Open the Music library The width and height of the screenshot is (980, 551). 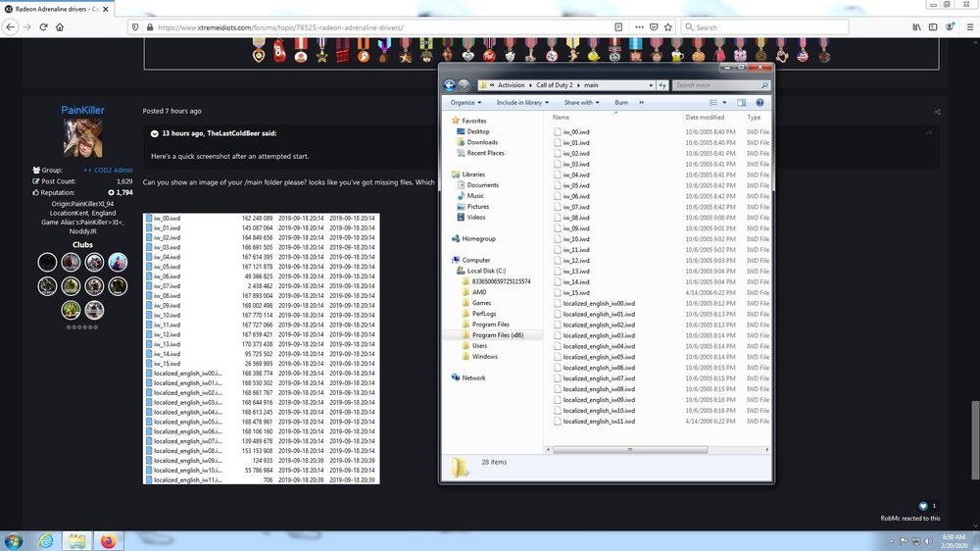[x=475, y=196]
